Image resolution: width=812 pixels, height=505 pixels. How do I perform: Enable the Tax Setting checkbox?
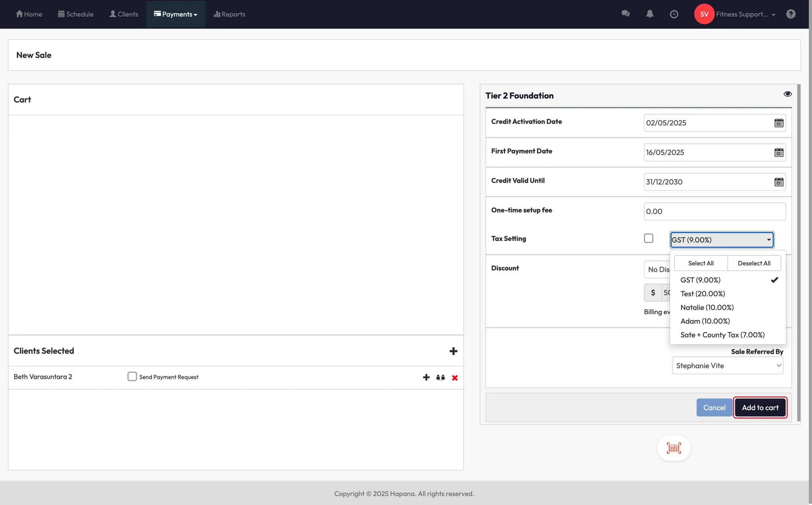pyautogui.click(x=649, y=238)
